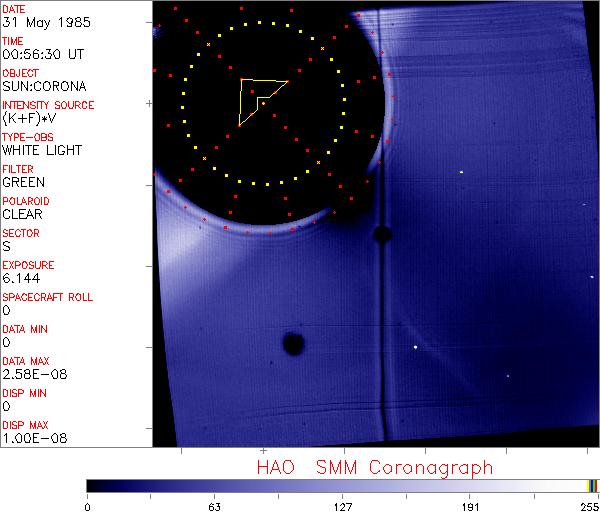
Task: Click the (K+F)*V intensity source value
Action: 26,118
